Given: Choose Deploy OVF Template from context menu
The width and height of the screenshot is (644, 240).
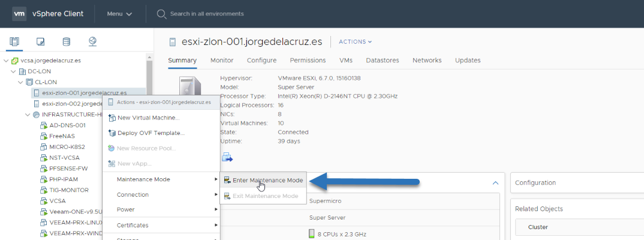Looking at the screenshot, I should point(161,133).
